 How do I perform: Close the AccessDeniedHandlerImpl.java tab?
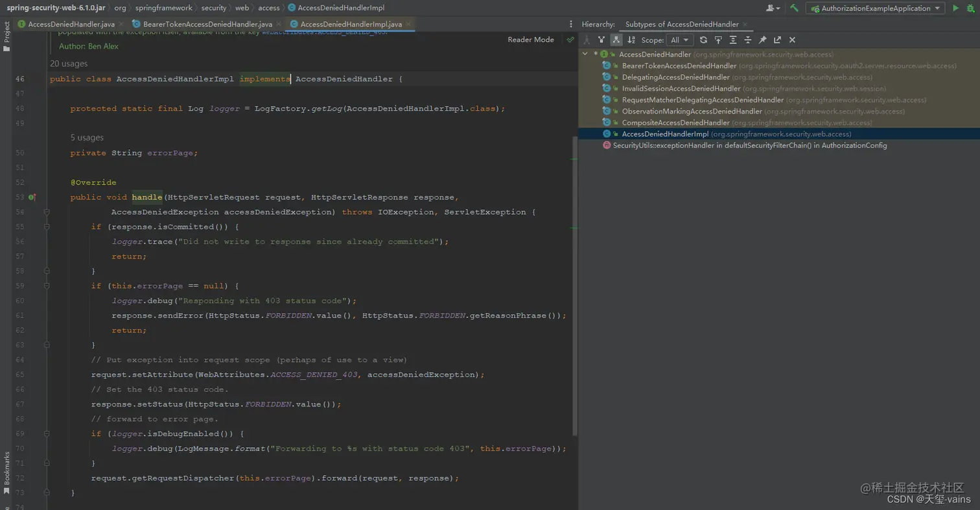coord(407,24)
